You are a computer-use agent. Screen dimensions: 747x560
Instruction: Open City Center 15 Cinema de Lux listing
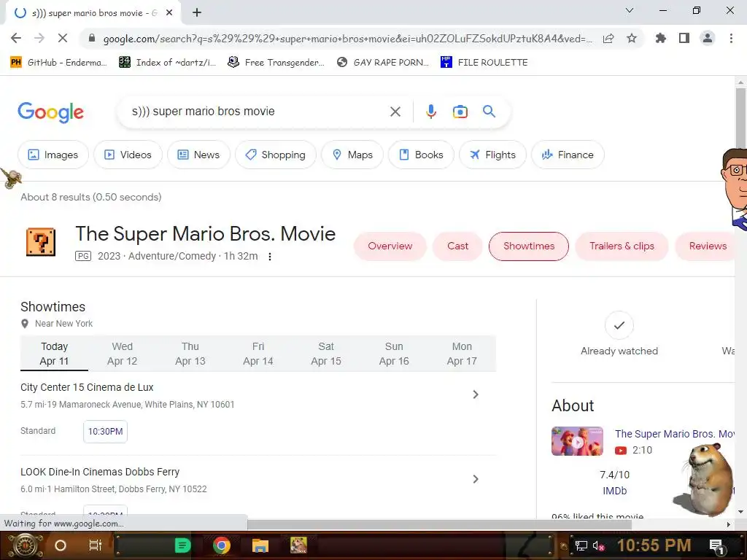pyautogui.click(x=87, y=388)
